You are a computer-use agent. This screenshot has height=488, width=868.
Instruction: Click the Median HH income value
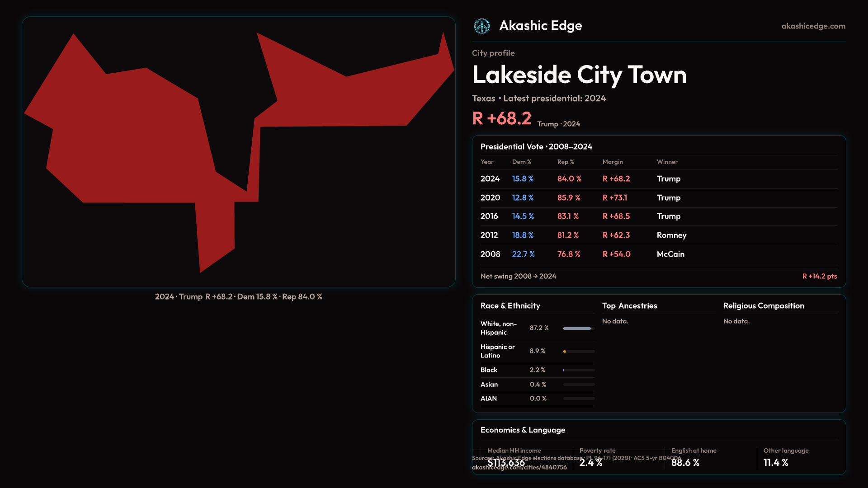tap(506, 463)
